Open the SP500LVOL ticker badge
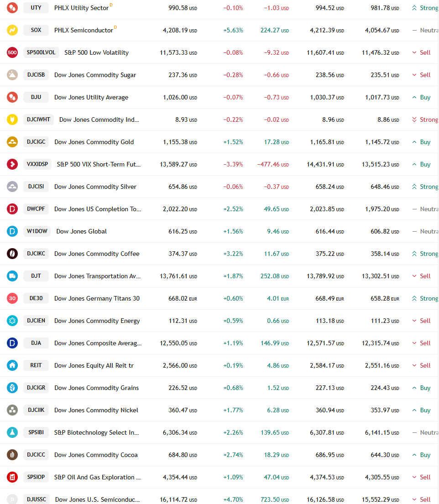439x504 pixels. click(x=41, y=52)
